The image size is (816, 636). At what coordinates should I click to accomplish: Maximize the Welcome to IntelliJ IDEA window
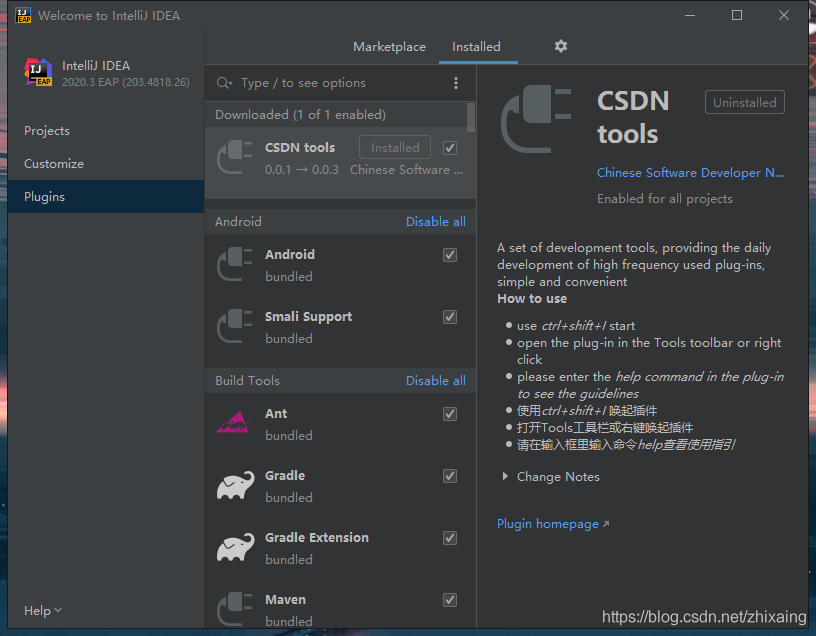pyautogui.click(x=737, y=15)
